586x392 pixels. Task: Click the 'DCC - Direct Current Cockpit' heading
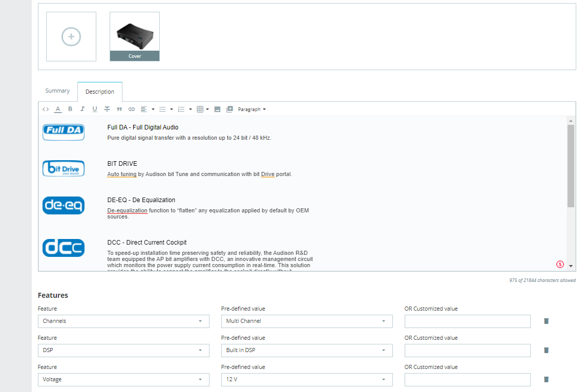point(147,242)
